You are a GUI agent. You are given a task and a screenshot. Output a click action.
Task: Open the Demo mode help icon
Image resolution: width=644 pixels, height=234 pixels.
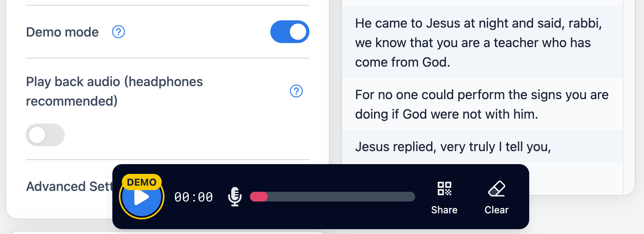click(x=118, y=32)
